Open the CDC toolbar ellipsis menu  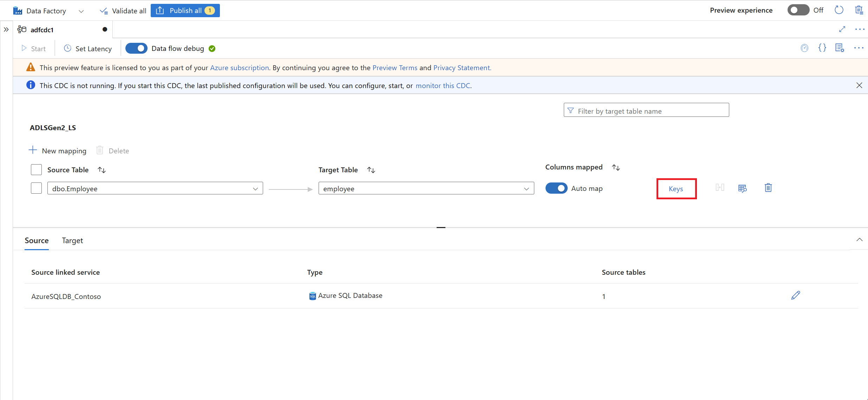(859, 48)
